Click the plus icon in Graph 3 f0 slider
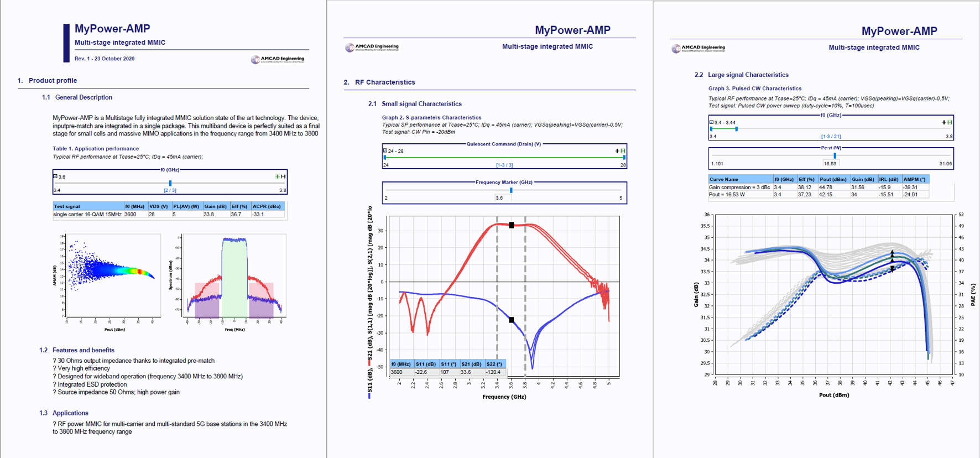The width and height of the screenshot is (980, 458). click(x=943, y=122)
